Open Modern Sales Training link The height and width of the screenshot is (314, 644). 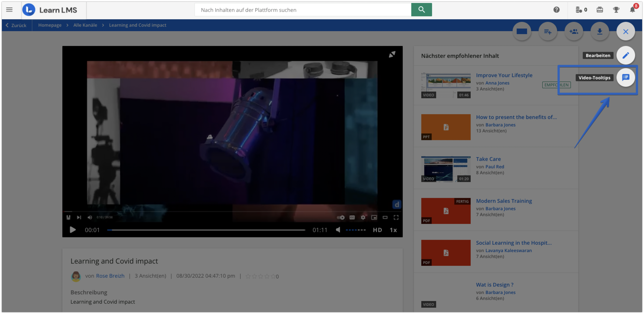[504, 201]
